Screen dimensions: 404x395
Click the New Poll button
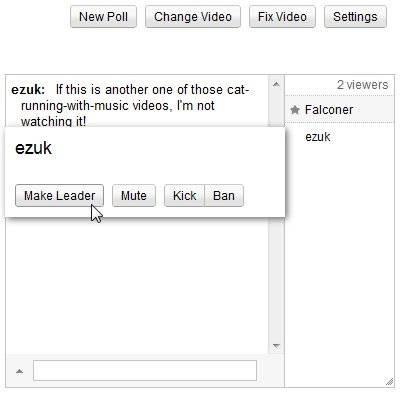tap(103, 17)
